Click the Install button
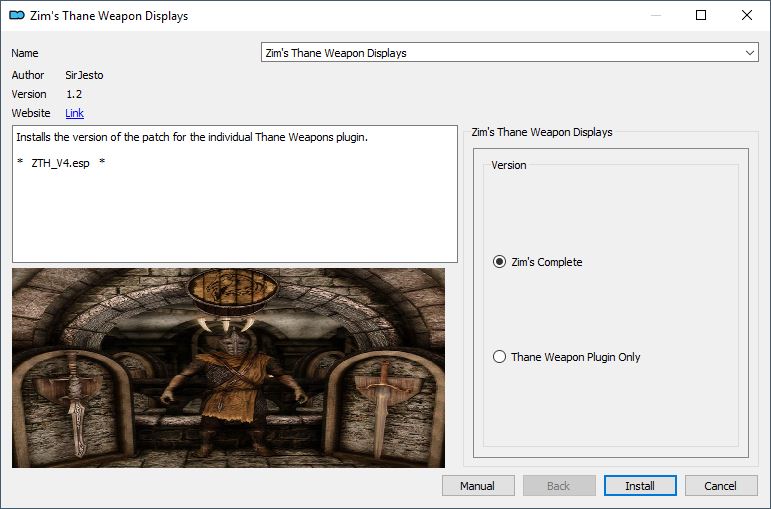This screenshot has height=509, width=771. [640, 486]
